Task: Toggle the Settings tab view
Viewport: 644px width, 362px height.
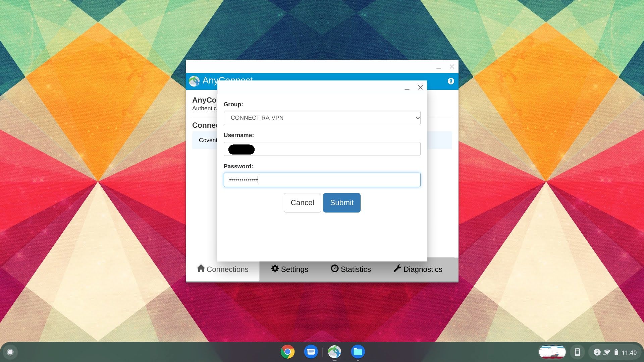Action: click(x=290, y=269)
